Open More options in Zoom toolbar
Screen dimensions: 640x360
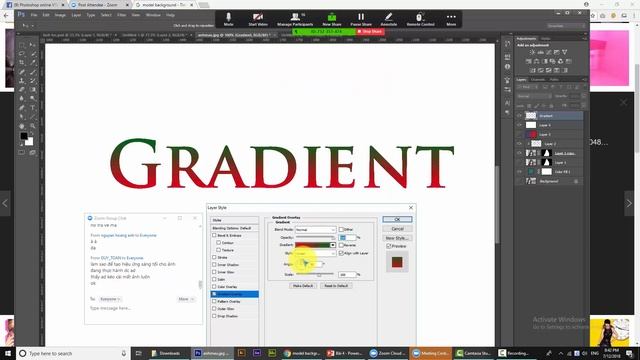451,19
